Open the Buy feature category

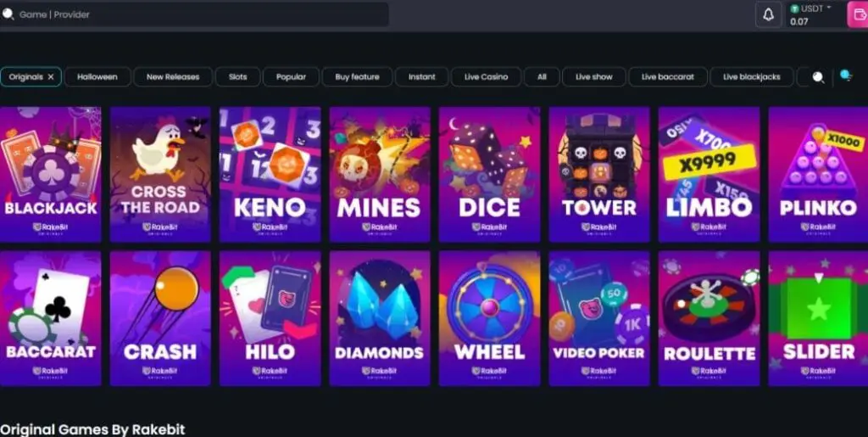(x=357, y=77)
